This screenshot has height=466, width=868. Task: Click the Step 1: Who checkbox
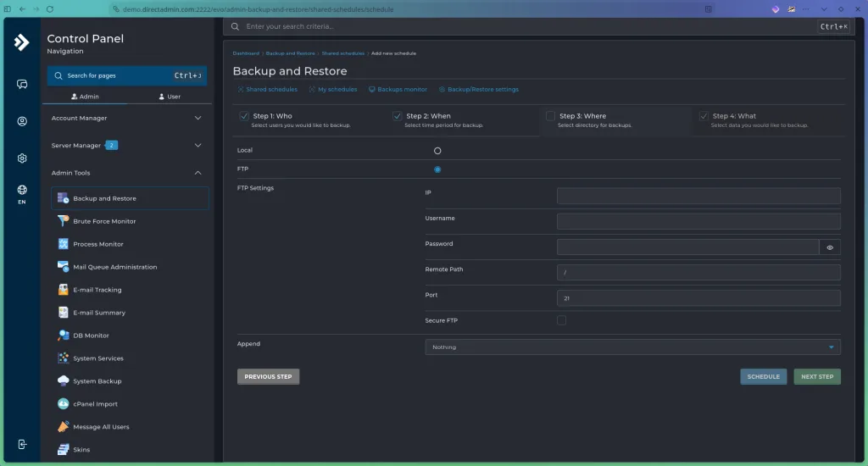[x=244, y=116]
